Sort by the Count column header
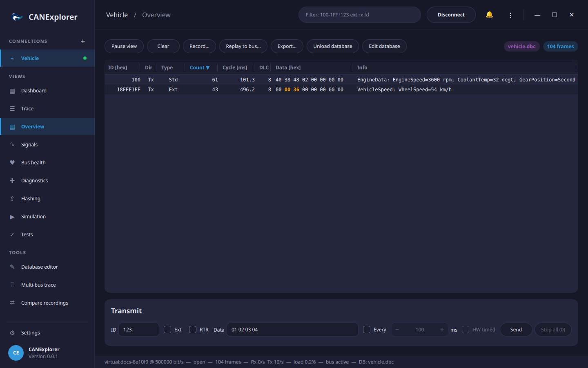 200,67
